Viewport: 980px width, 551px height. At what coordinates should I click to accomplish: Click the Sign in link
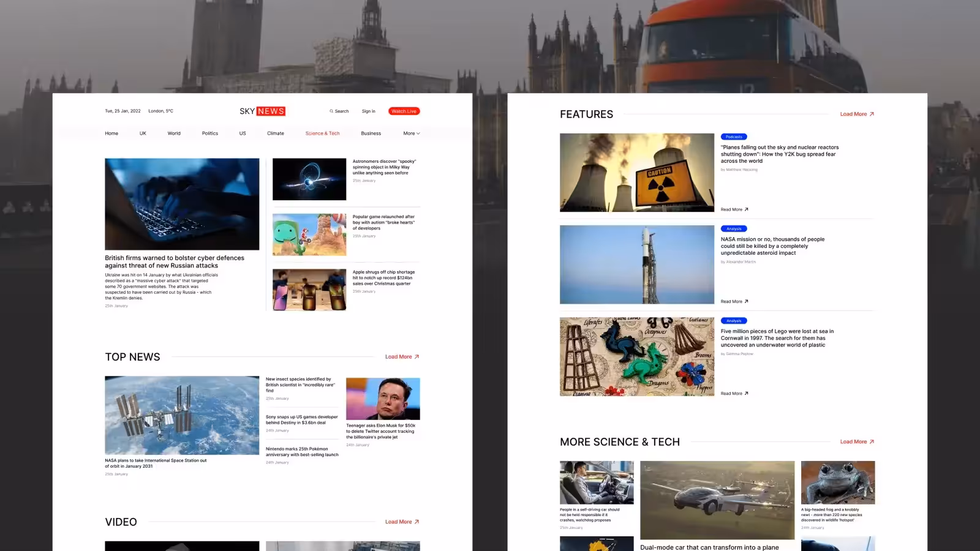point(368,111)
